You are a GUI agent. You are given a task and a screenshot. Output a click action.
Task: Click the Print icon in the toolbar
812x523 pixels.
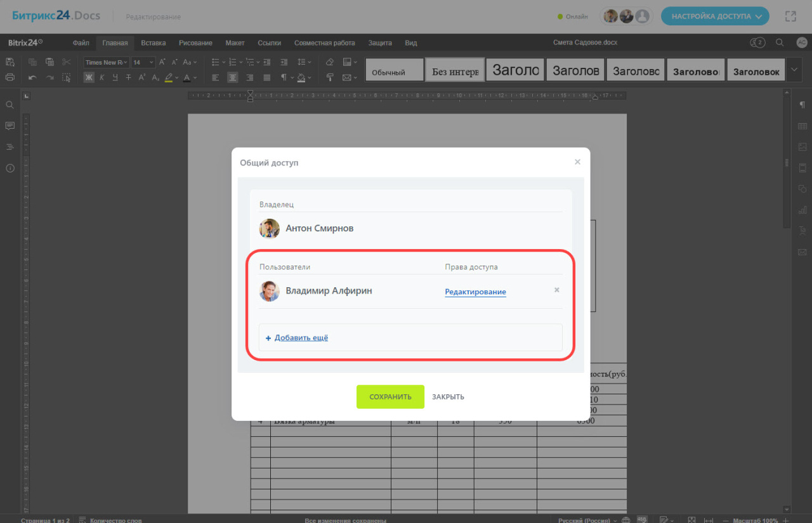(x=10, y=77)
